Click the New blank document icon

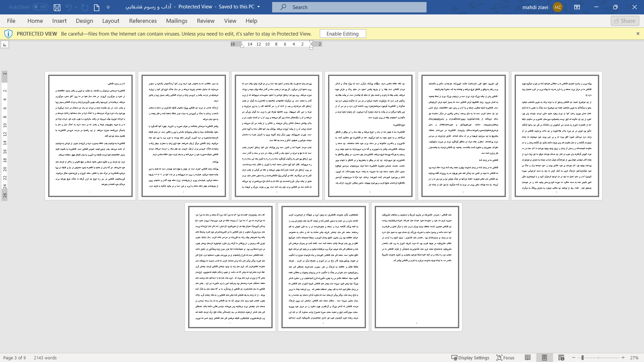[97, 7]
